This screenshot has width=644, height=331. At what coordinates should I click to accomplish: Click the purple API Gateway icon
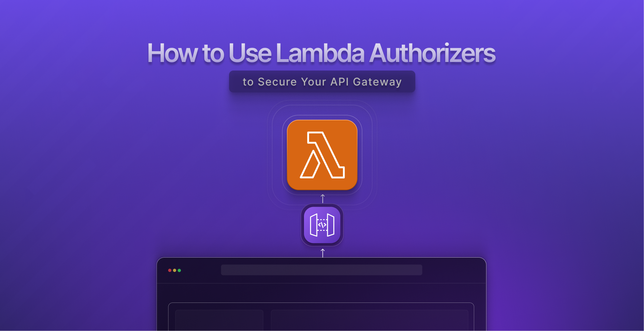[322, 225]
